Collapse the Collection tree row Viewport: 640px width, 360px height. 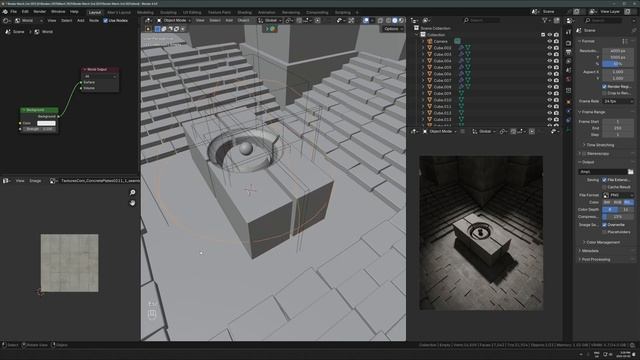click(x=417, y=35)
